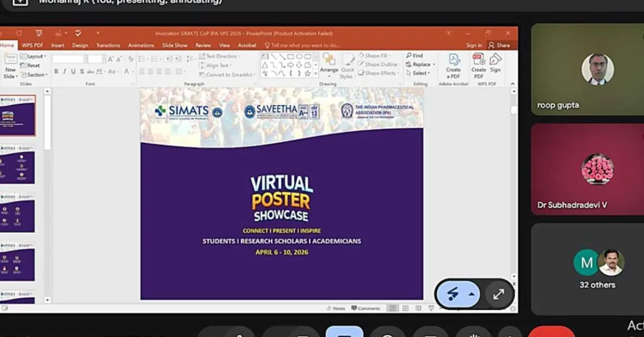Click the Sign in link in the title bar
The height and width of the screenshot is (337, 644).
tap(474, 45)
